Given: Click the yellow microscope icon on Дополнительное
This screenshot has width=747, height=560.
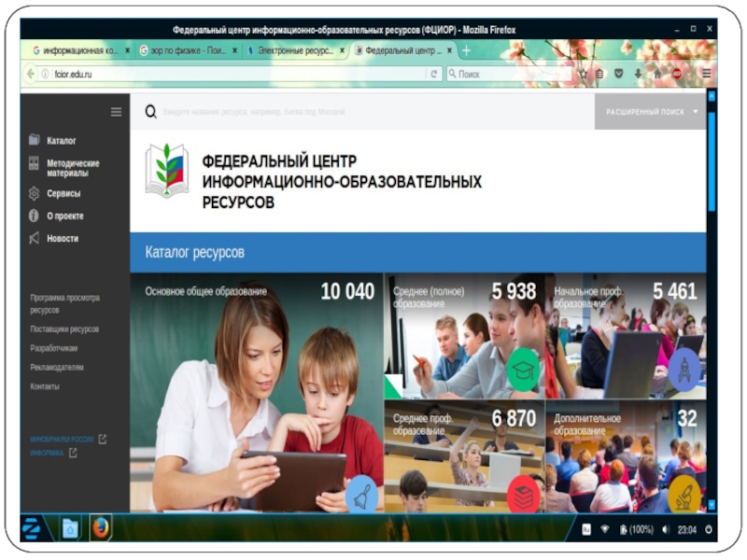Looking at the screenshot, I should [x=684, y=496].
